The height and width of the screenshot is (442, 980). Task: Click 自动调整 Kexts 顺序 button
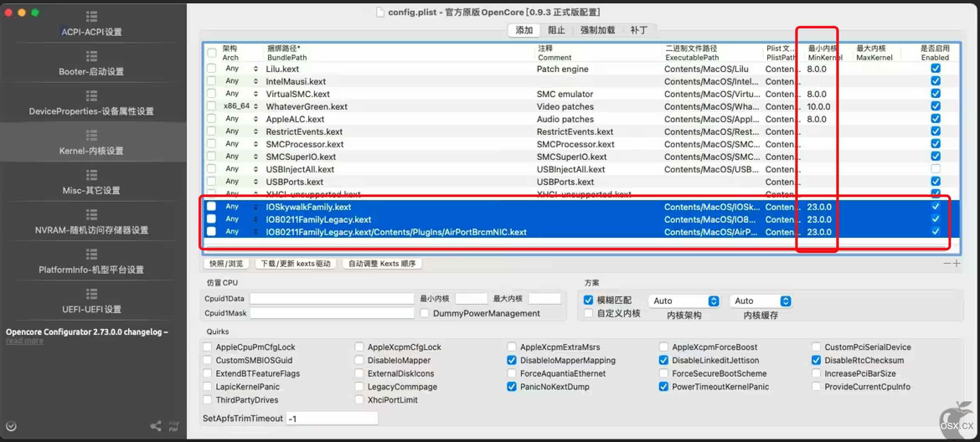tap(382, 264)
